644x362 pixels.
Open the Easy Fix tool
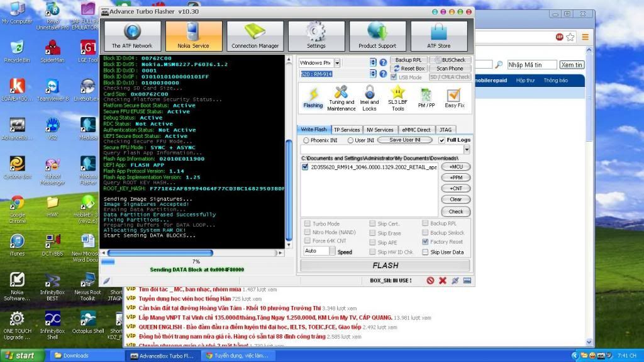[x=454, y=98]
